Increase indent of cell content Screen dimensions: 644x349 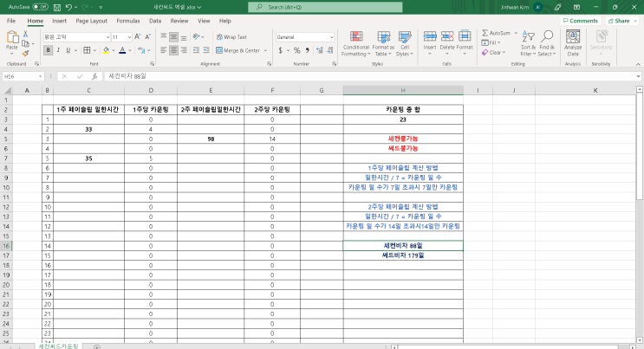coord(206,50)
